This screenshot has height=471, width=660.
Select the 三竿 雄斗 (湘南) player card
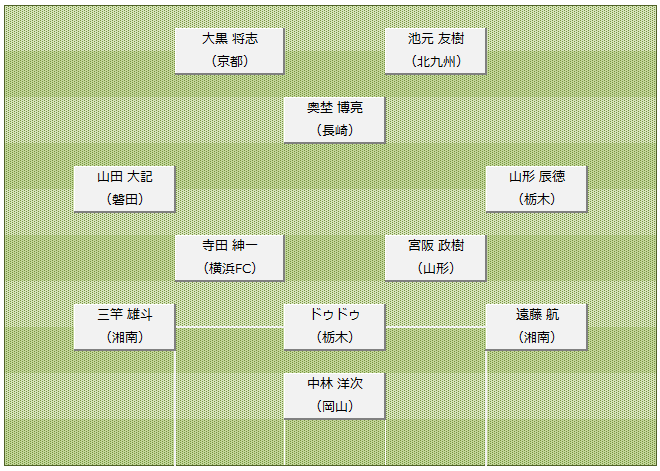click(x=124, y=327)
